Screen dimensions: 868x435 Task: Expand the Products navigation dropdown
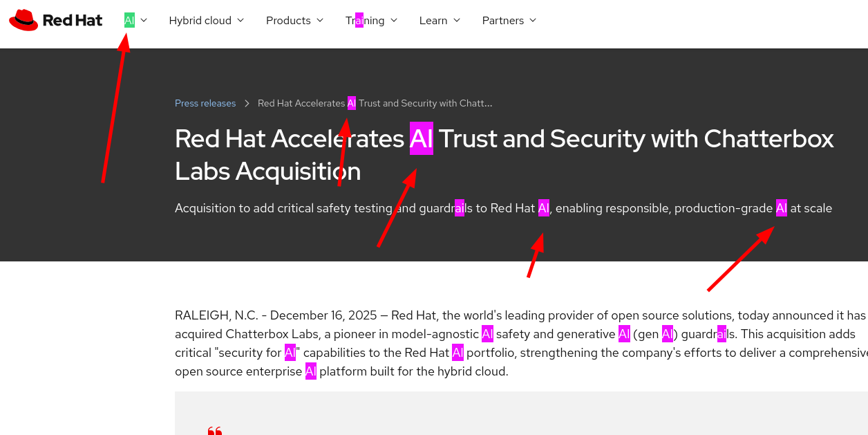point(294,20)
